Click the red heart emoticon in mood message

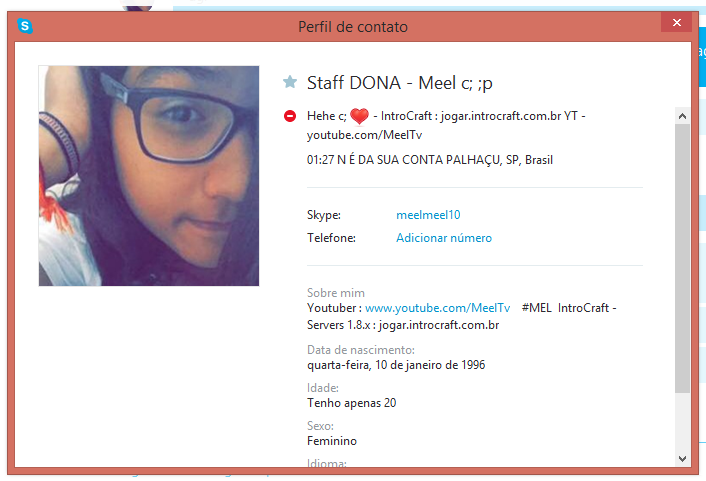359,116
